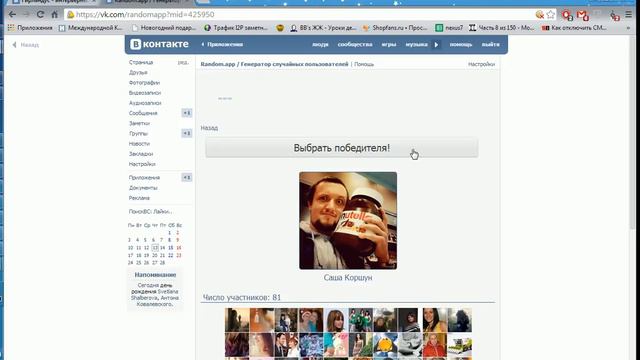Screen dimensions: 640x360
Task: Reload the page with refresh icon
Action: 40,15
